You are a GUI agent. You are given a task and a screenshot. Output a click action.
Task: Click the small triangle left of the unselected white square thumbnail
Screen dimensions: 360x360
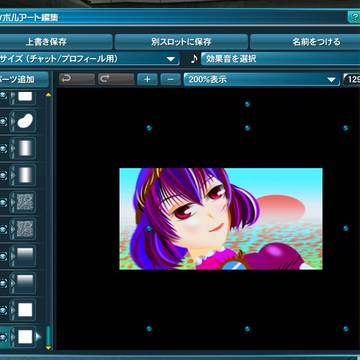tap(13, 310)
